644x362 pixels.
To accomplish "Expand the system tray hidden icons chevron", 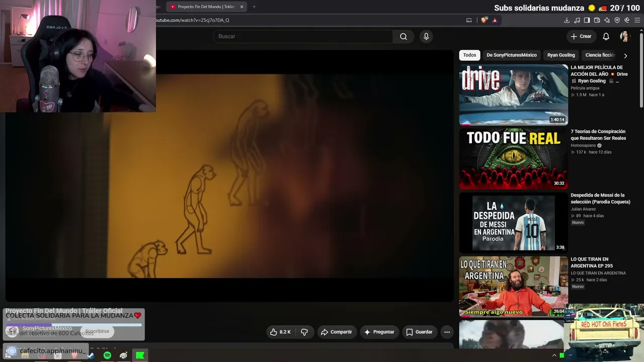I will point(554,355).
